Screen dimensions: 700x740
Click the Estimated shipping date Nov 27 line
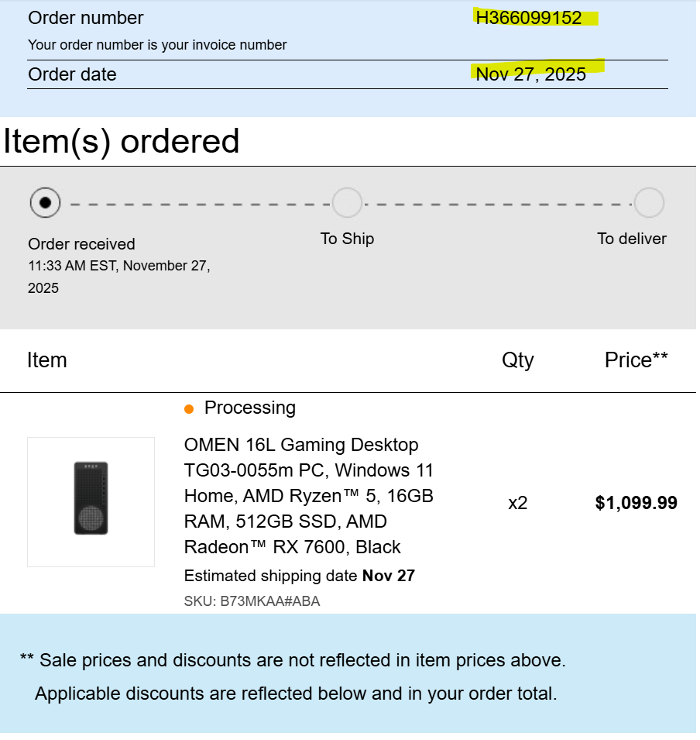299,576
